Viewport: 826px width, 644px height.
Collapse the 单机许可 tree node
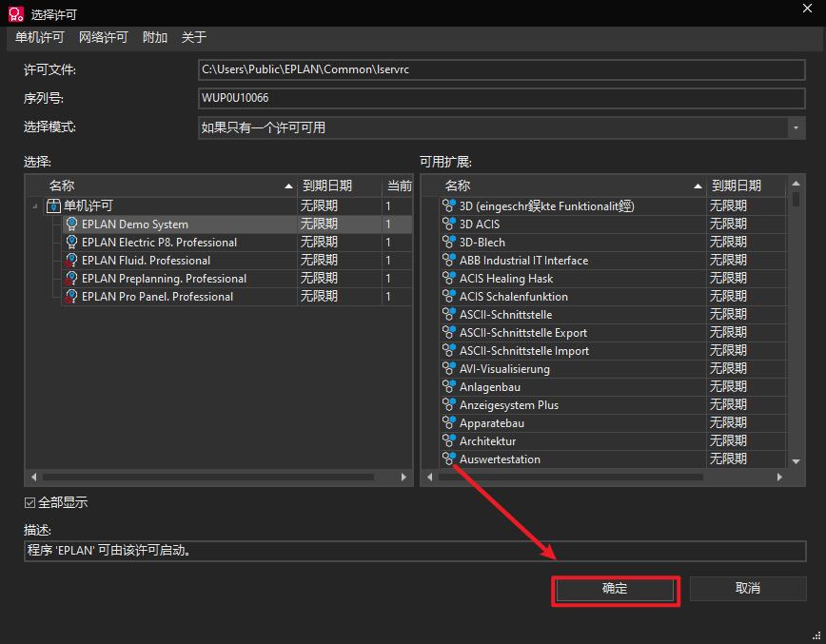pos(35,206)
